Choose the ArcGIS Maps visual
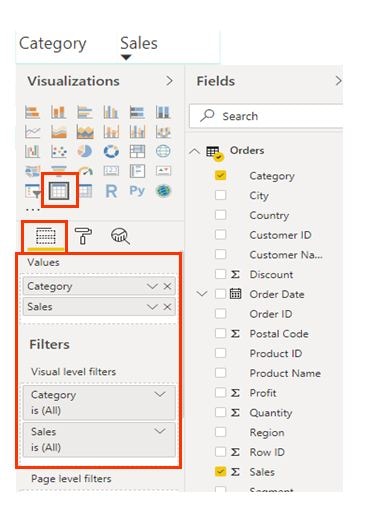369x514 pixels. (163, 191)
